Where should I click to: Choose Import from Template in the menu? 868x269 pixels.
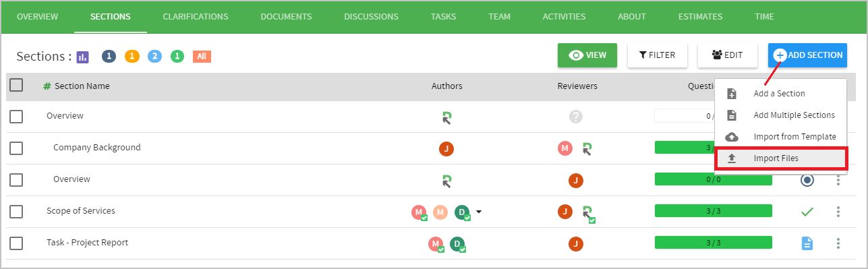(780, 137)
